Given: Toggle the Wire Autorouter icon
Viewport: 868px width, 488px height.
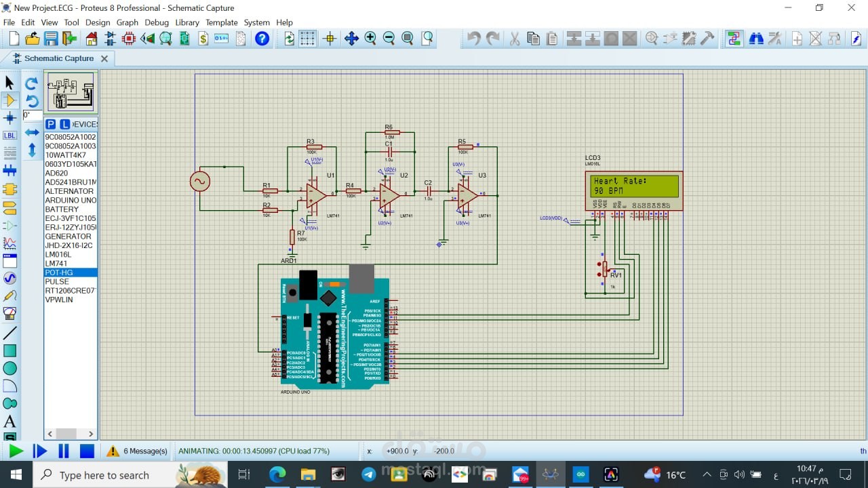Looking at the screenshot, I should coord(734,39).
